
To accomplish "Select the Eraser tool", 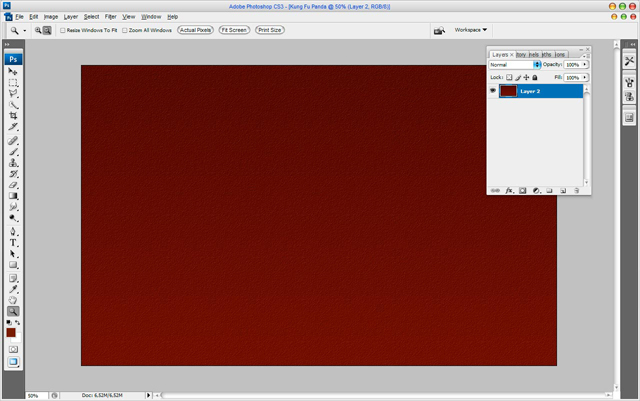I will pyautogui.click(x=13, y=185).
